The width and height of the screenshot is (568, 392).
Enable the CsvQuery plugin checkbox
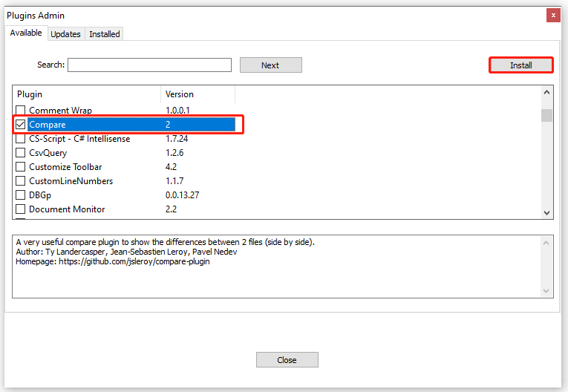[20, 152]
